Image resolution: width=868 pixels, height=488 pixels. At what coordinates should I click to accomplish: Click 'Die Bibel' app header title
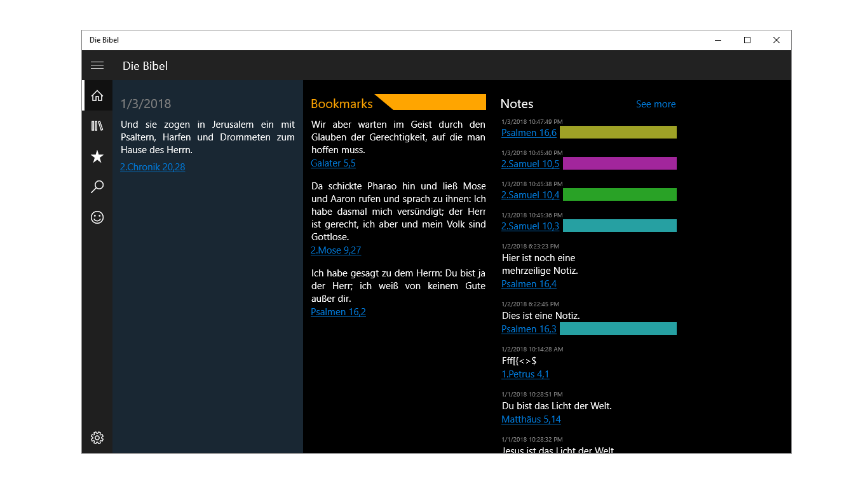145,66
